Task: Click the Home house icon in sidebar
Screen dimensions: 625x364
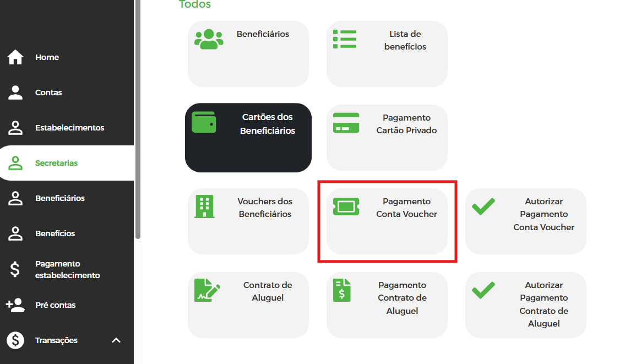Action: point(15,57)
